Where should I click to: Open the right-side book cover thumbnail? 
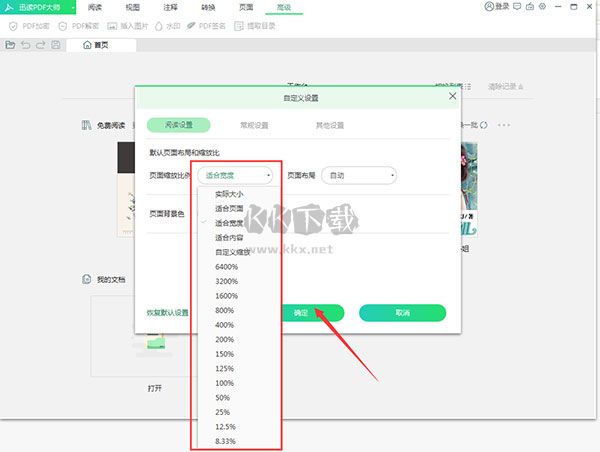pyautogui.click(x=470, y=189)
